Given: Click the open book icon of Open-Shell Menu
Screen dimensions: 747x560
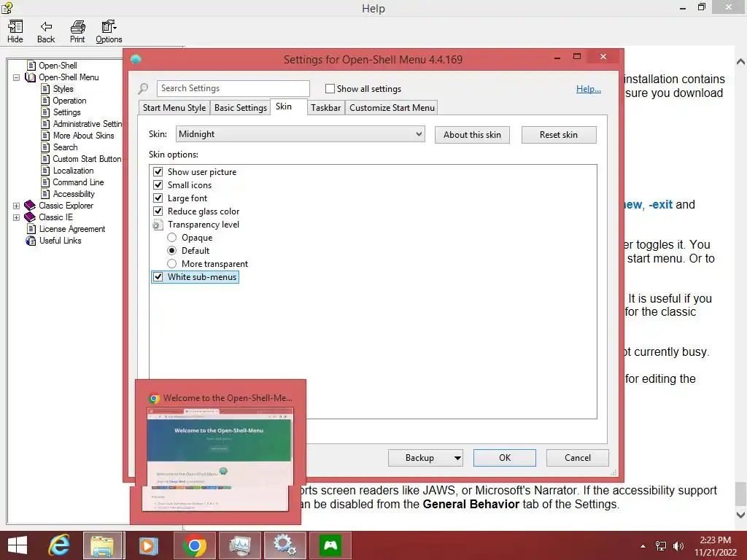Looking at the screenshot, I should (x=30, y=77).
